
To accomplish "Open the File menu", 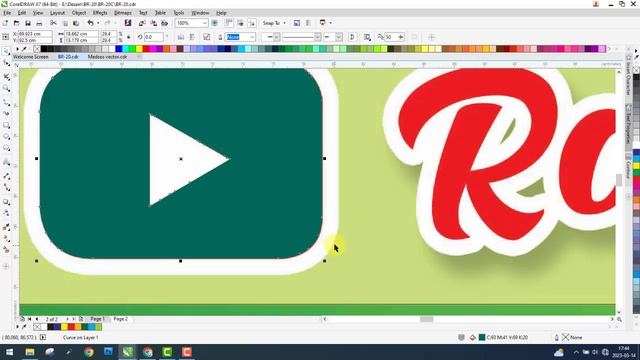I will [x=7, y=13].
